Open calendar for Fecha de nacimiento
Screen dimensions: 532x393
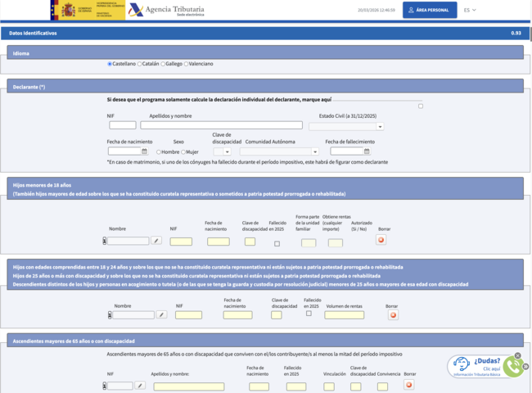(x=145, y=151)
